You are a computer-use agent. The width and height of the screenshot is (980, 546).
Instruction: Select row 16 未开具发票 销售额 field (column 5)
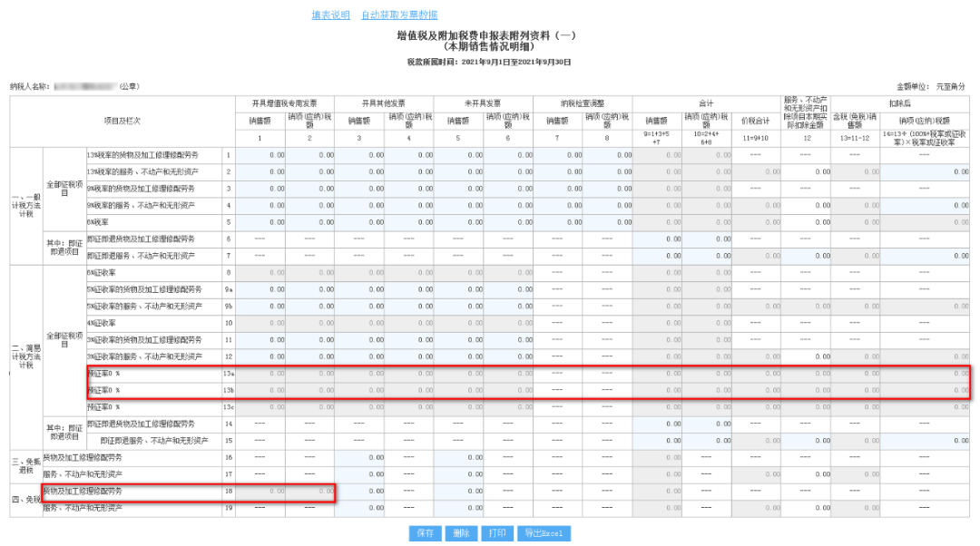coord(459,458)
